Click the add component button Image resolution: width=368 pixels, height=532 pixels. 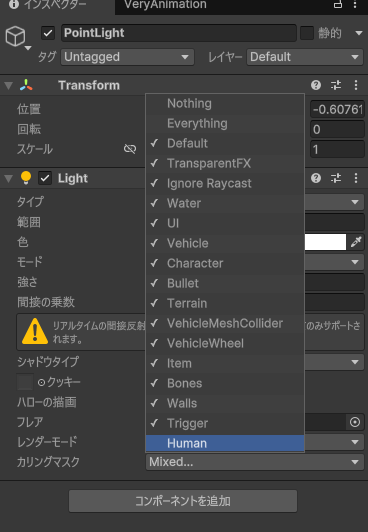pyautogui.click(x=183, y=501)
